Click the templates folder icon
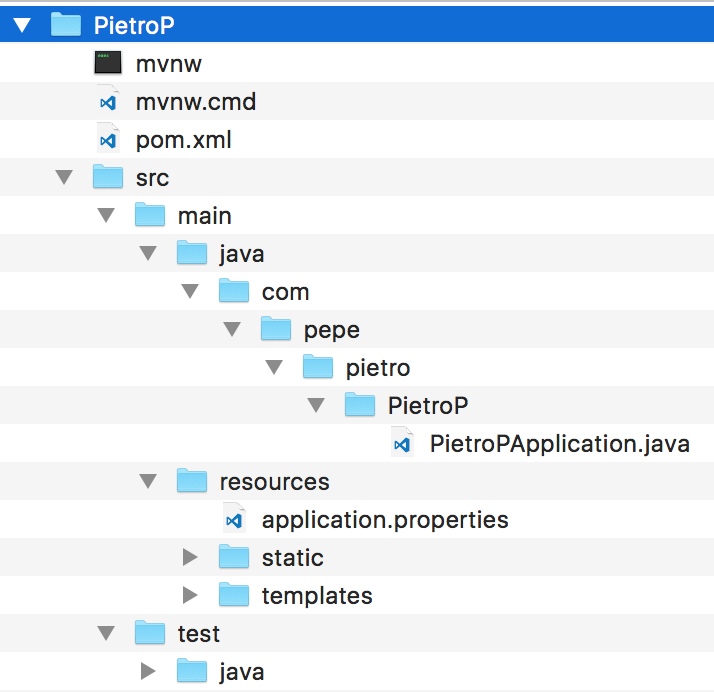The height and width of the screenshot is (692, 714). pyautogui.click(x=233, y=596)
